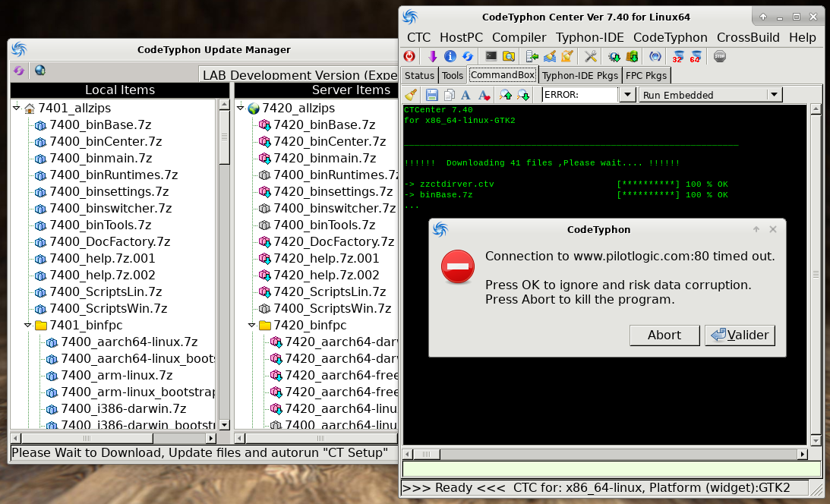Screen dimensions: 830x504
Task: Open the HostPC menu
Action: pyautogui.click(x=461, y=37)
